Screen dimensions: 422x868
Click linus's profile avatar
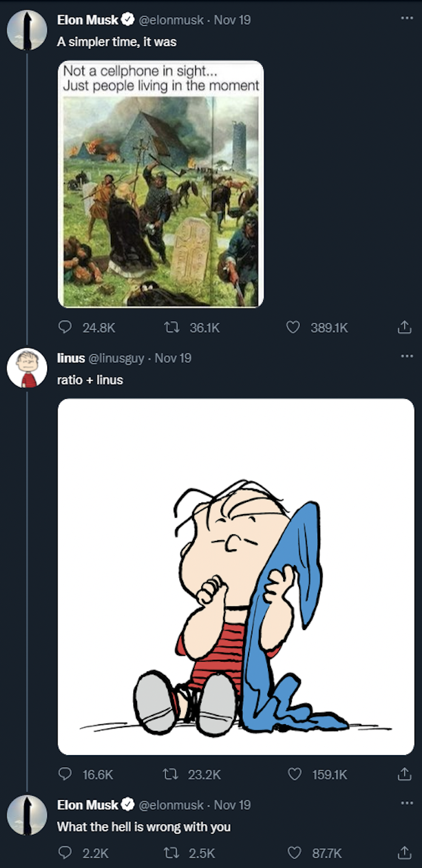27,368
